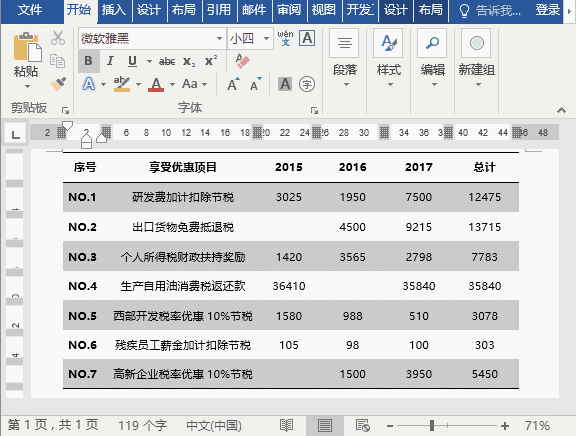576x436 pixels.
Task: Open the 文件 file tab
Action: [30, 10]
